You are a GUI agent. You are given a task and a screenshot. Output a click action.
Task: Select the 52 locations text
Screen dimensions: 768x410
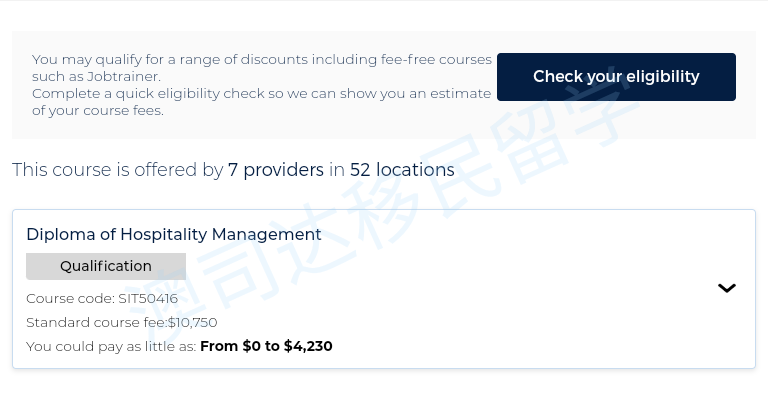pyautogui.click(x=402, y=170)
